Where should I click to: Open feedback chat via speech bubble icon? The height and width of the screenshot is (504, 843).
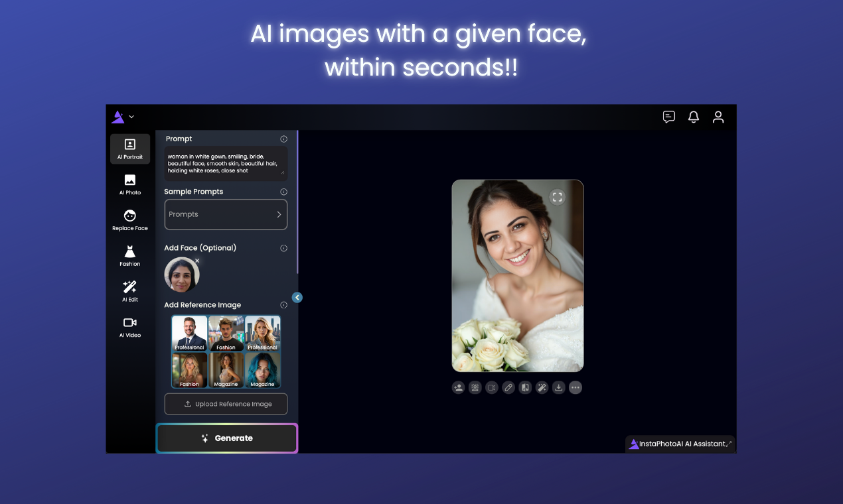(668, 117)
